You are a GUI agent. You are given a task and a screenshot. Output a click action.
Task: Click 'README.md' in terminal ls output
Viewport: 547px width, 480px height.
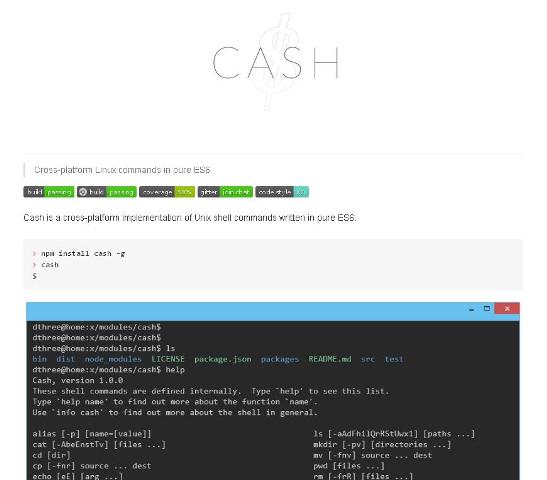pos(330,359)
